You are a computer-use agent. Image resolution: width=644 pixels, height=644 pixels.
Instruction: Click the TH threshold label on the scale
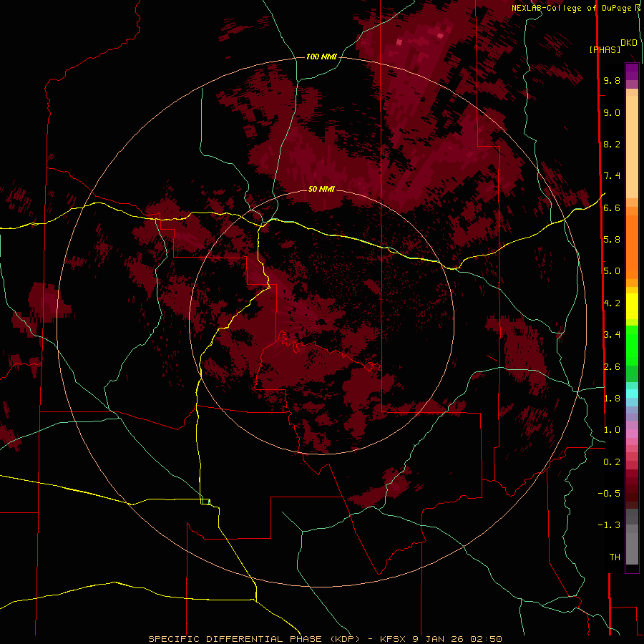tap(615, 557)
